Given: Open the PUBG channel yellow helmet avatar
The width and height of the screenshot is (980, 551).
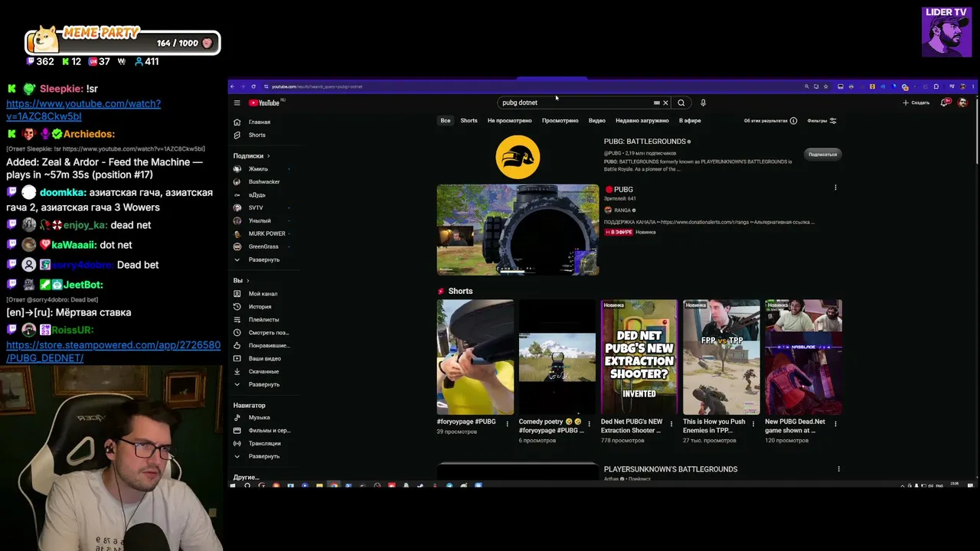Looking at the screenshot, I should [518, 158].
